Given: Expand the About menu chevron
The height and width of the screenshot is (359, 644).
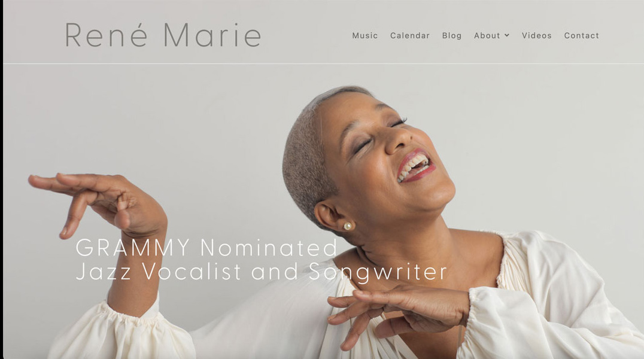Looking at the screenshot, I should [507, 35].
